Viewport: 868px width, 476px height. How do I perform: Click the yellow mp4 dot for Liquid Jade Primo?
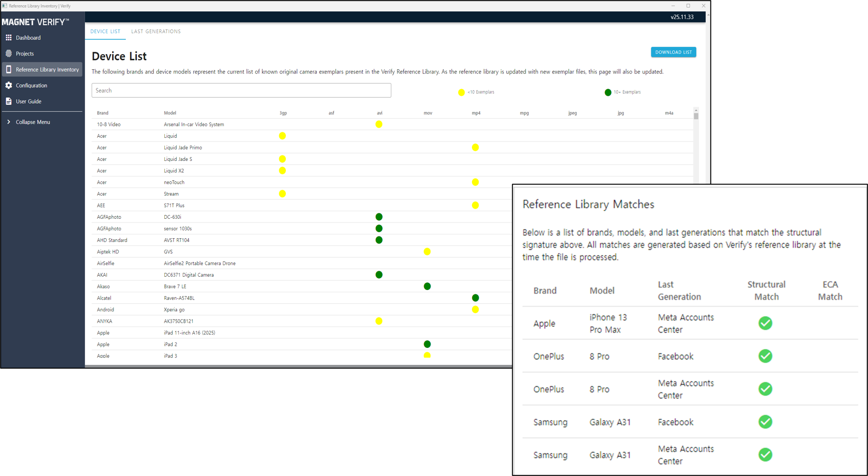[x=475, y=148]
